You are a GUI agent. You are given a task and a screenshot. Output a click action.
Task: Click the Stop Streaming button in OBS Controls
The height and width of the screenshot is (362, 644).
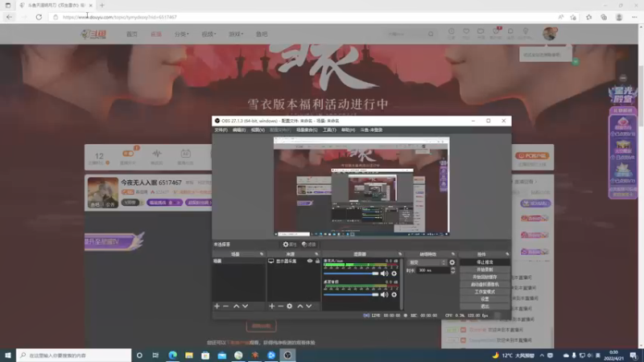click(x=485, y=262)
